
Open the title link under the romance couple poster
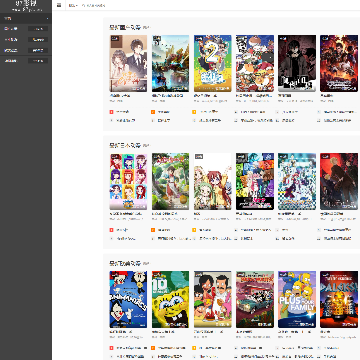click(x=120, y=96)
